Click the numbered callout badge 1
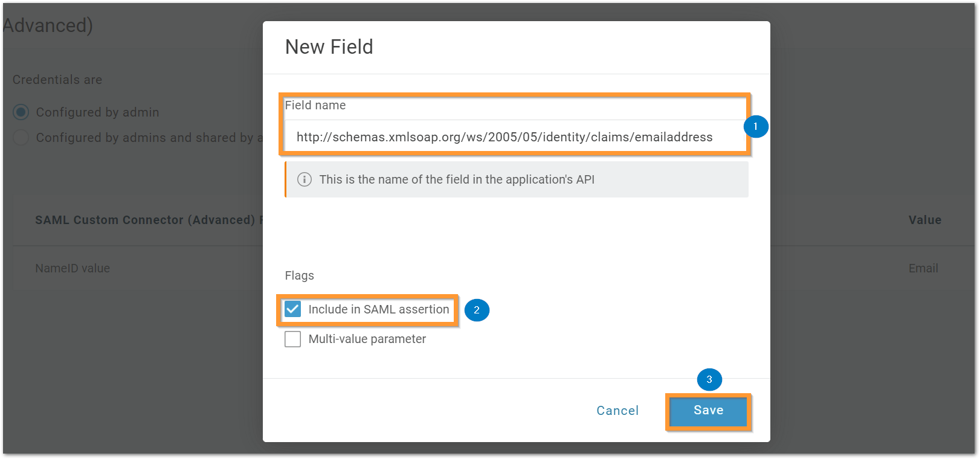This screenshot has height=459, width=980. 755,127
